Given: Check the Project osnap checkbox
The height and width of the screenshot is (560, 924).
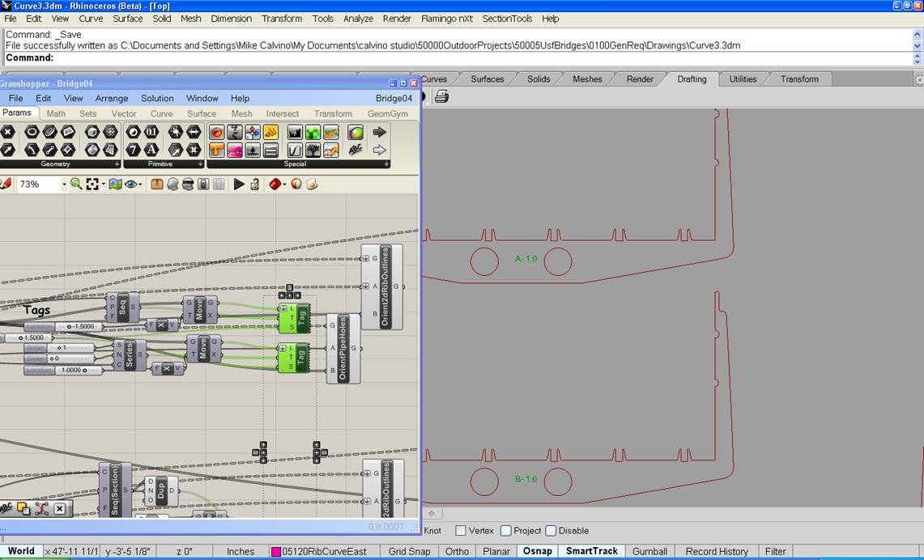Looking at the screenshot, I should click(506, 531).
